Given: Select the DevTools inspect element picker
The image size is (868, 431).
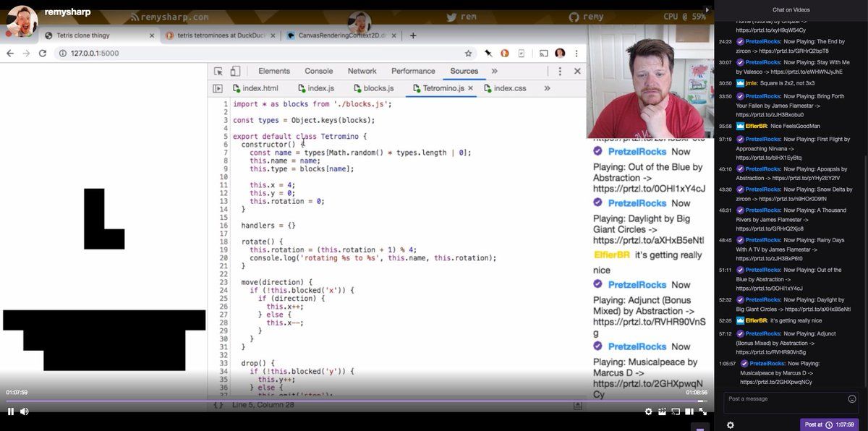Looking at the screenshot, I should 218,71.
